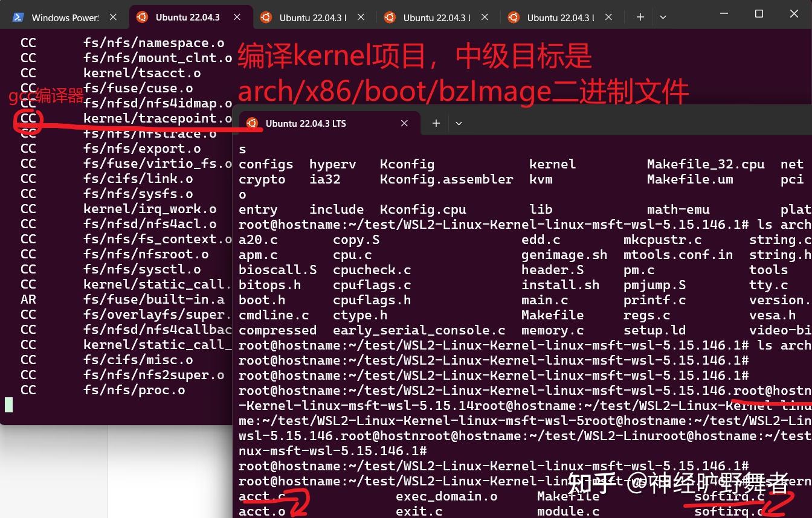812x518 pixels.
Task: Open a new tab in the inner terminal window
Action: click(x=436, y=123)
